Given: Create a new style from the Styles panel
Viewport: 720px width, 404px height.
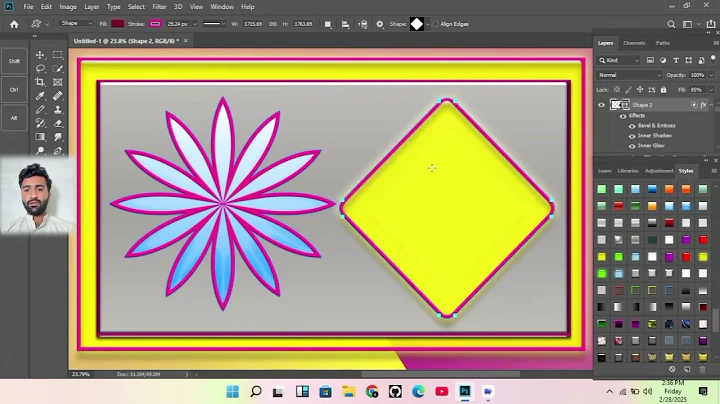Looking at the screenshot, I should pos(687,369).
